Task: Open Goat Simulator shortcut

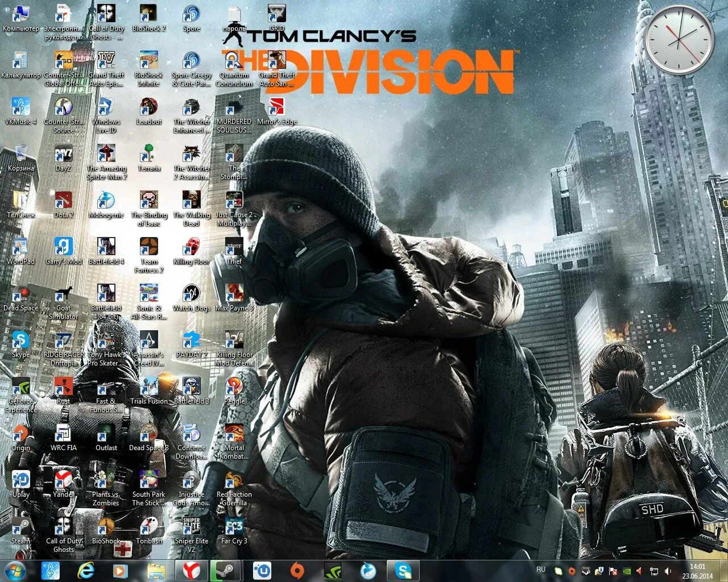Action: [x=64, y=302]
